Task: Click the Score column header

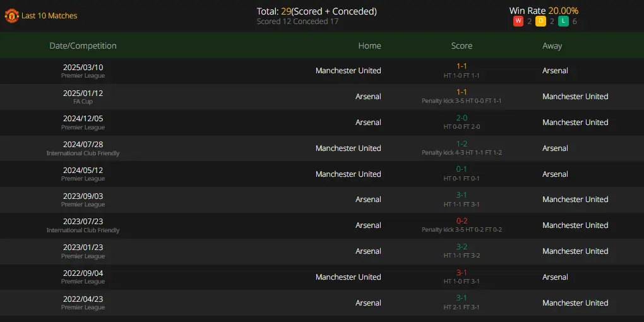Action: pyautogui.click(x=462, y=45)
